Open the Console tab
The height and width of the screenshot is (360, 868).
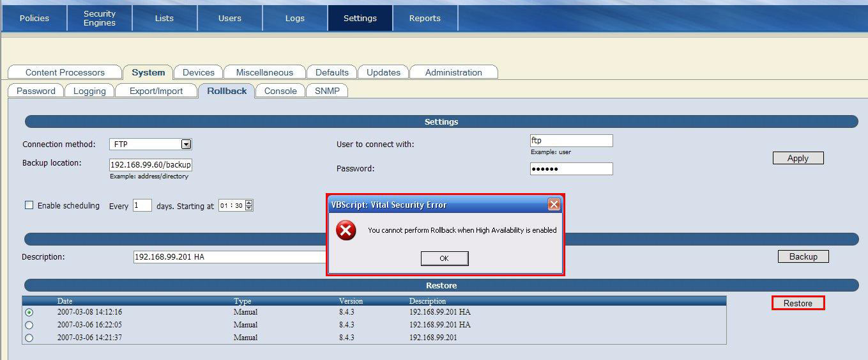pos(280,91)
